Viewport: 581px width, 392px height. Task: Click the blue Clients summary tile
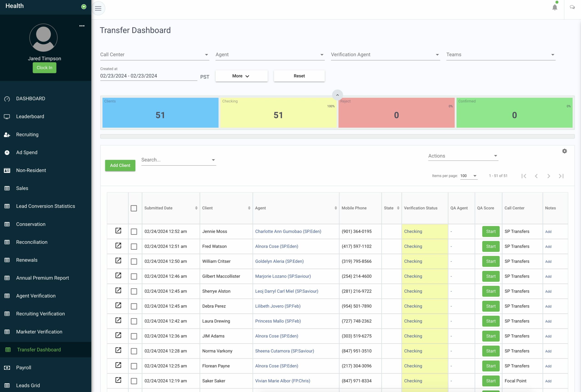tap(160, 113)
